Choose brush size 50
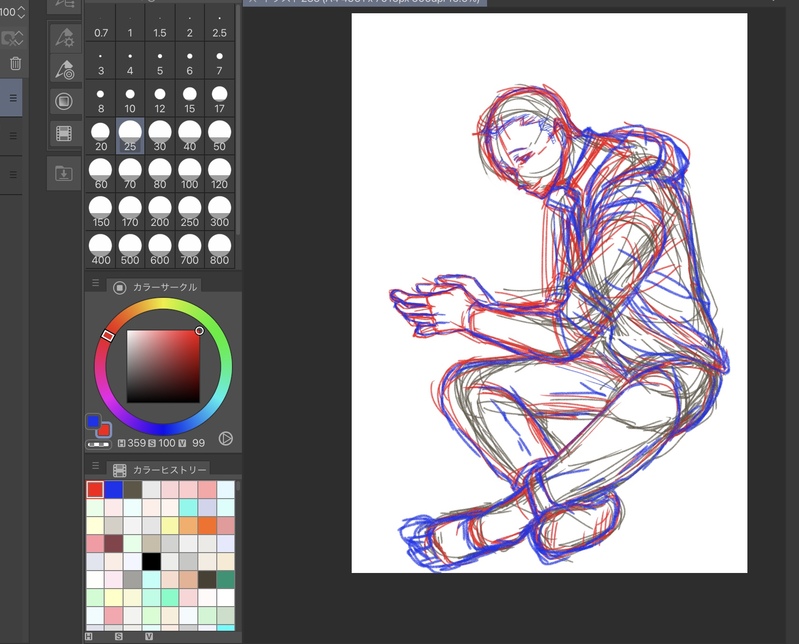 [x=219, y=136]
